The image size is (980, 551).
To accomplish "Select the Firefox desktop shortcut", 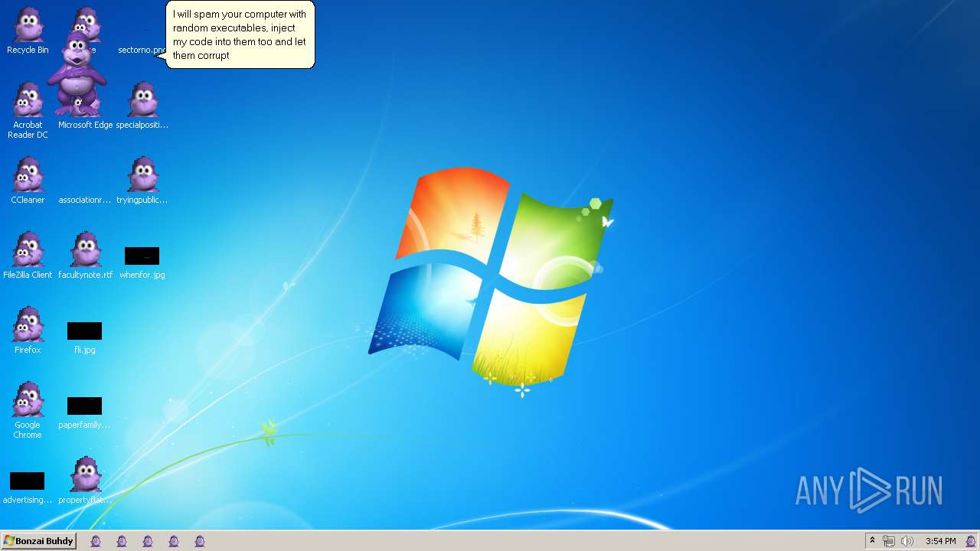I will [x=28, y=331].
